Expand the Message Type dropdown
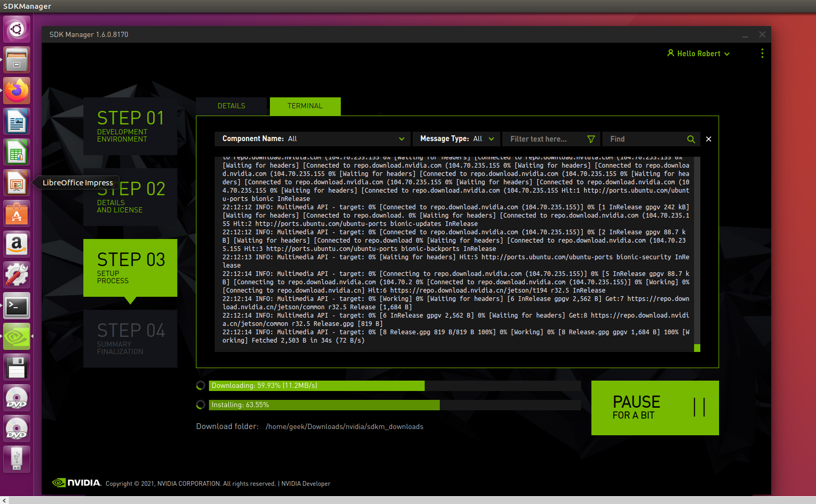This screenshot has width=816, height=504. click(456, 139)
